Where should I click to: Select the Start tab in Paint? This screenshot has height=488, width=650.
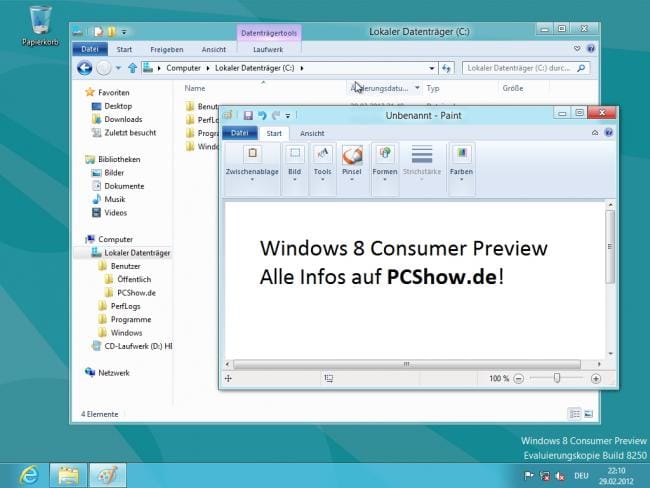click(x=274, y=134)
